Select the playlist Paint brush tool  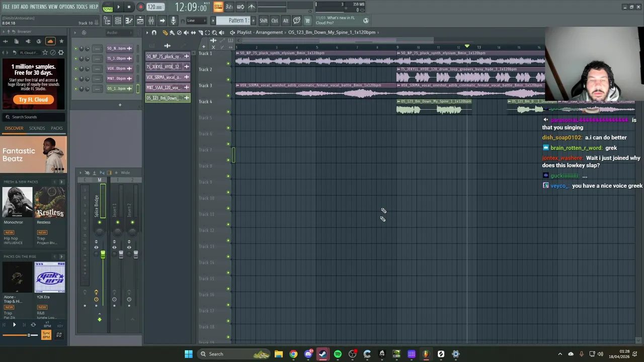(172, 33)
